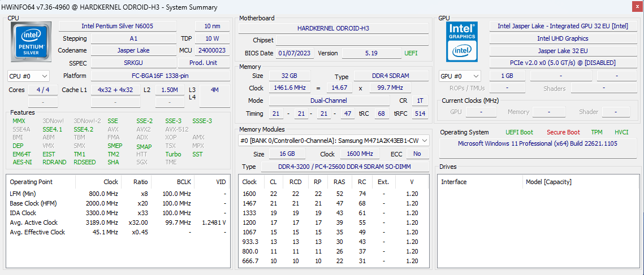Click the CR value 1T
This screenshot has height=275, width=644.
click(x=420, y=101)
